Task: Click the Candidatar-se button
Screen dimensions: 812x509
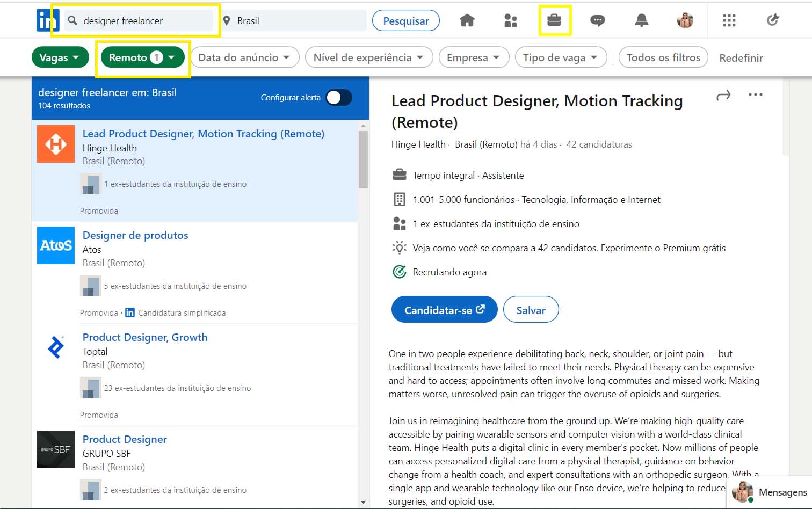Action: [444, 309]
